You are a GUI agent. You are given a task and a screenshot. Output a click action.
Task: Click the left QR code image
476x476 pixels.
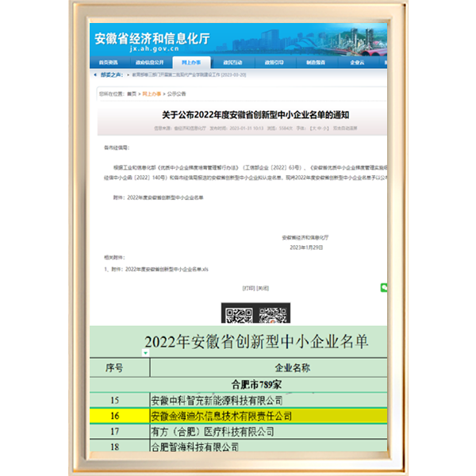click(239, 315)
